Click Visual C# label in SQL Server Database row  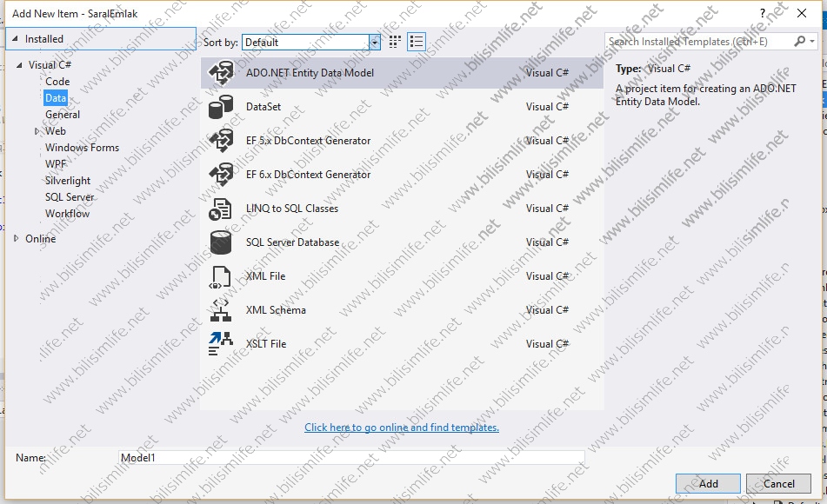click(547, 242)
